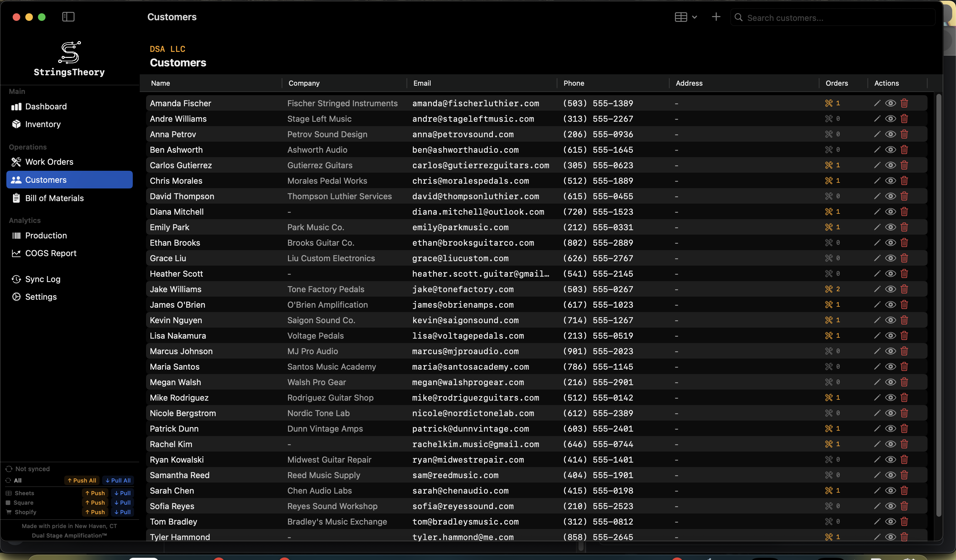Click the Pull All button
This screenshot has width=956, height=560.
click(x=117, y=480)
